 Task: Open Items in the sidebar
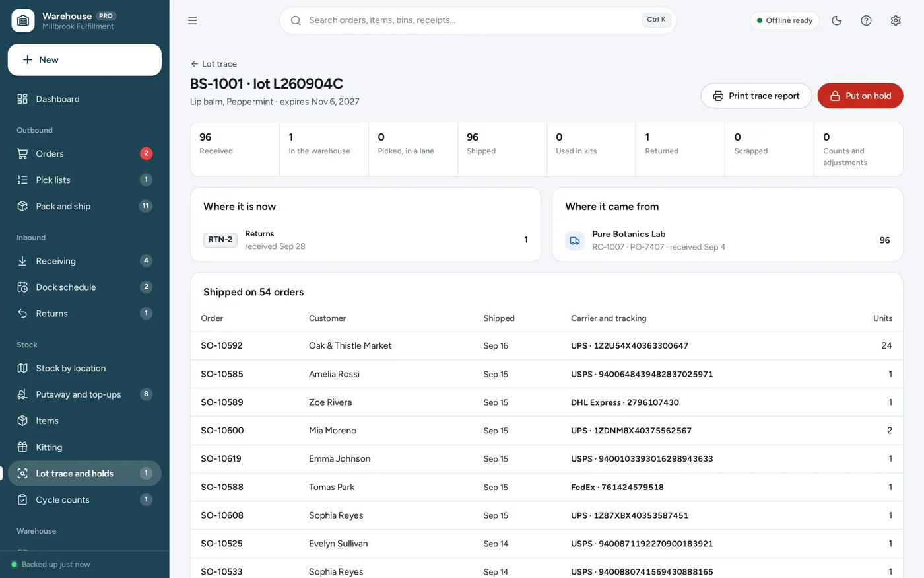(x=84, y=421)
